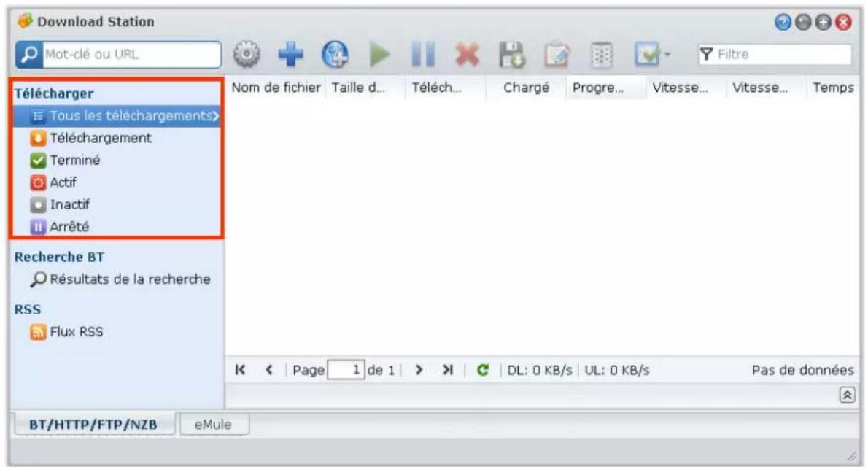Pause downloads with the pause icon

pos(424,54)
